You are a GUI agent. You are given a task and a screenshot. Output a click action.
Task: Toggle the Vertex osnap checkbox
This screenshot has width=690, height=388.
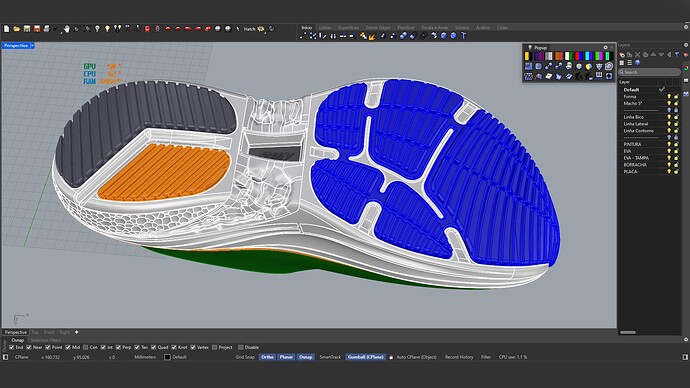tap(193, 347)
